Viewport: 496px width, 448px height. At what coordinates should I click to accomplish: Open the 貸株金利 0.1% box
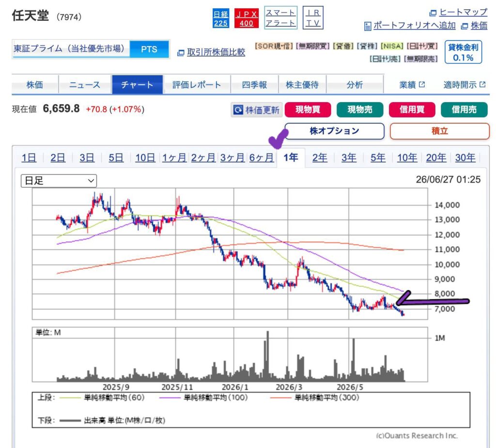pos(463,52)
